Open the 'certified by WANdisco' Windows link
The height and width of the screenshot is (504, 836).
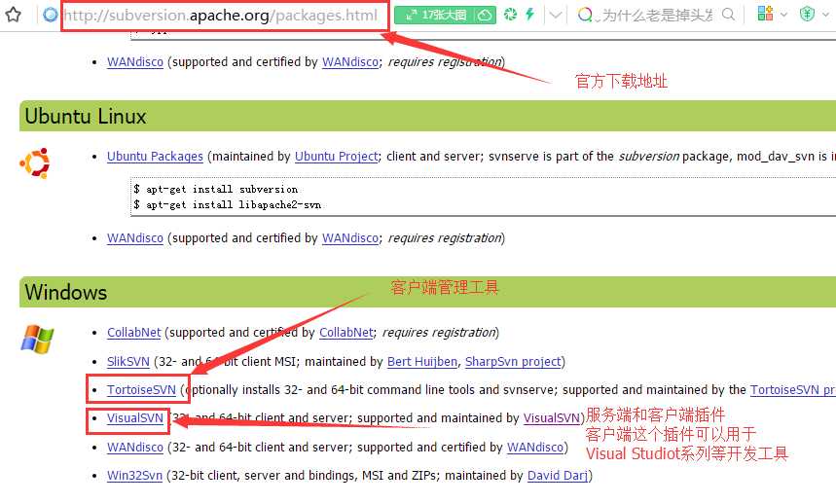(x=534, y=448)
